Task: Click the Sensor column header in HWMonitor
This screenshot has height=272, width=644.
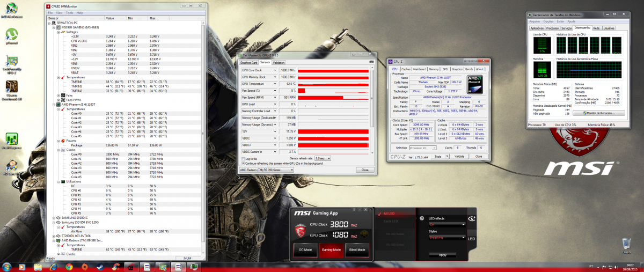Action: 76,18
